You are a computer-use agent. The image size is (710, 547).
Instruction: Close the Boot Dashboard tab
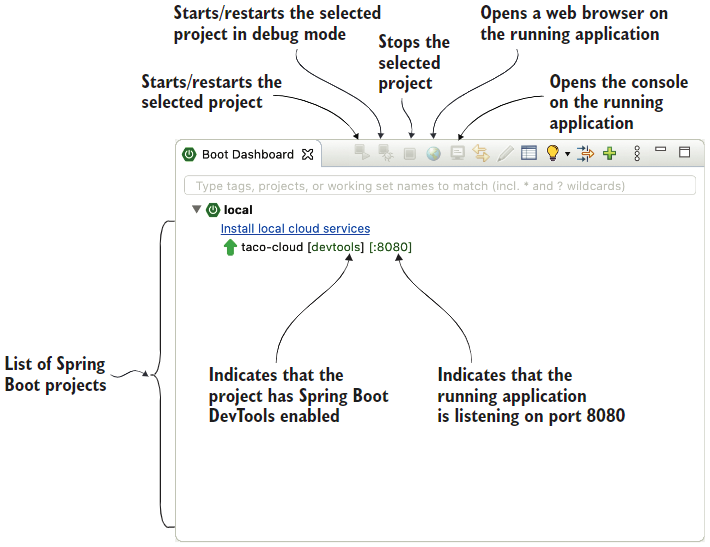pyautogui.click(x=308, y=155)
